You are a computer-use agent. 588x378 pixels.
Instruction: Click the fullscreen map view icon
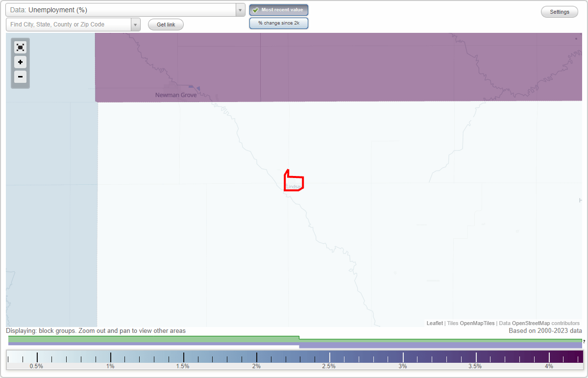(20, 47)
